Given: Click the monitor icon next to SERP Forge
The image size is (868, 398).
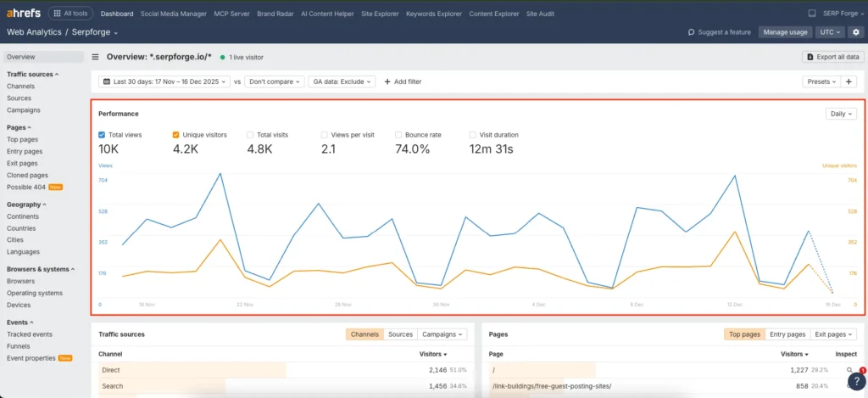Looking at the screenshot, I should pos(812,14).
